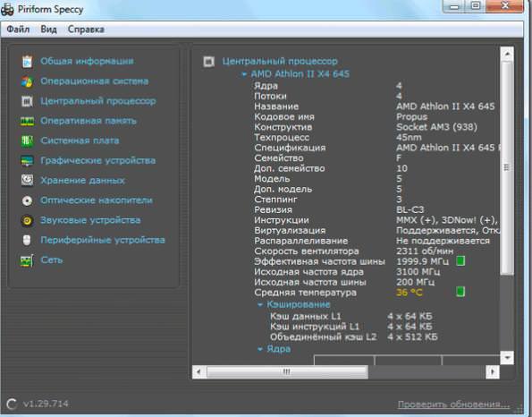
Task: Click the Общая информация sidebar icon
Action: (27, 62)
